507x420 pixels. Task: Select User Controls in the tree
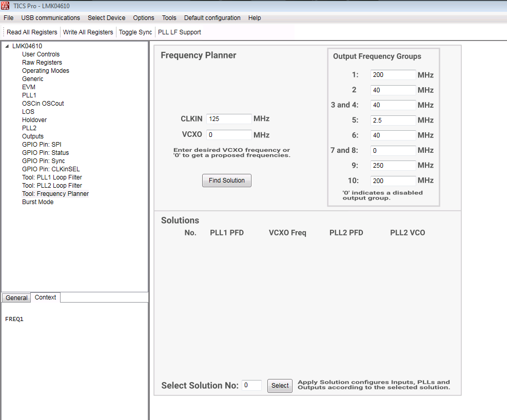click(41, 54)
